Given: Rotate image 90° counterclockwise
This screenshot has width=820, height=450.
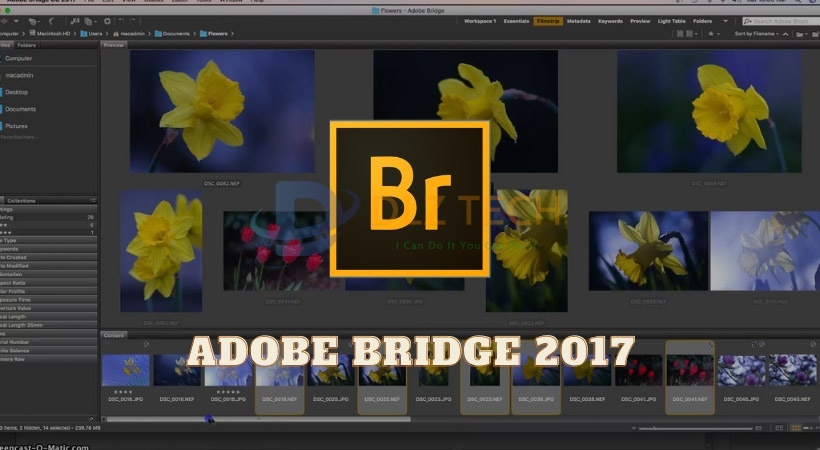Looking at the screenshot, I should pos(121,21).
